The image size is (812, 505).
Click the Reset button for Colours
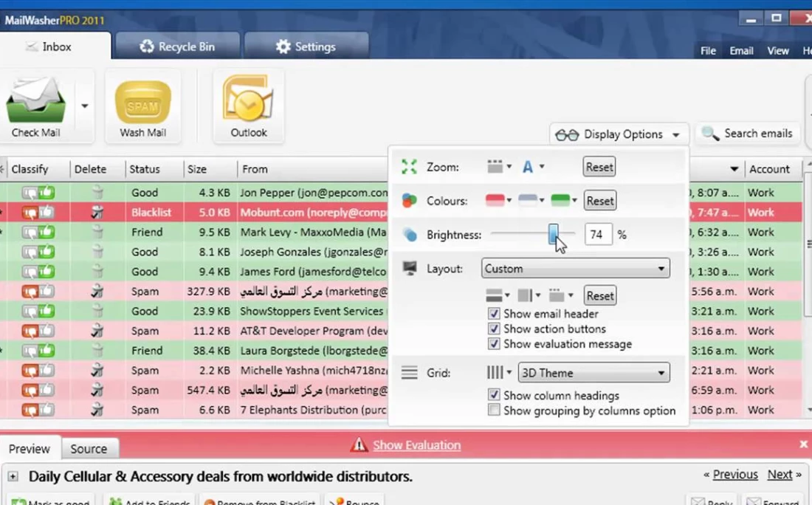pyautogui.click(x=599, y=201)
